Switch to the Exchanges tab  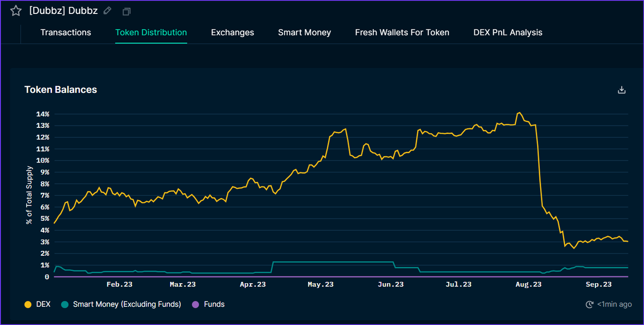(x=233, y=32)
